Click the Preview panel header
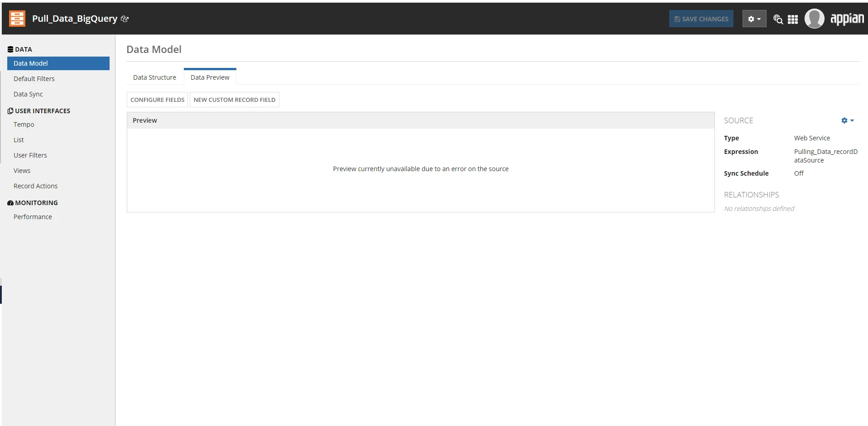Screen dimensions: 868x426 421,120
